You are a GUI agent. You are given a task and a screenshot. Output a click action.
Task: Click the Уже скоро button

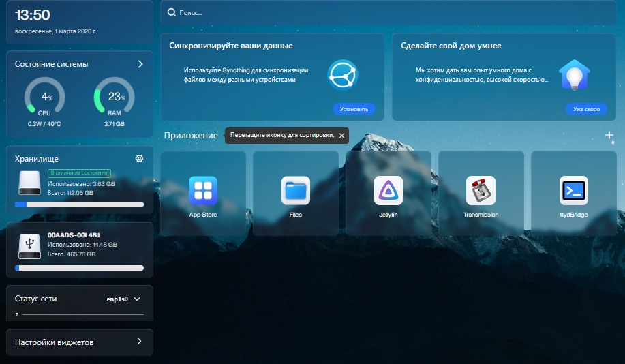pyautogui.click(x=585, y=109)
